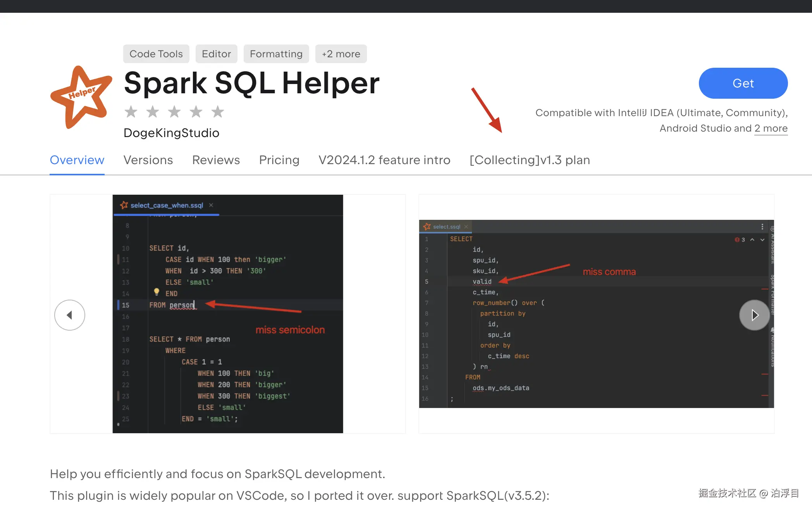Open the Editor tag
The width and height of the screenshot is (812, 511).
pyautogui.click(x=217, y=54)
